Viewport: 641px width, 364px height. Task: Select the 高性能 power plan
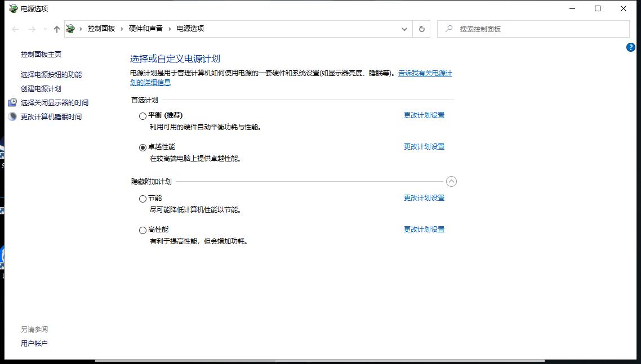click(143, 230)
